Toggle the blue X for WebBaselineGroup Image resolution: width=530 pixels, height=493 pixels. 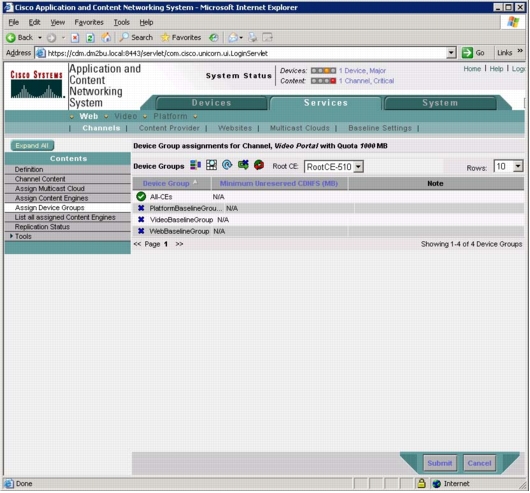141,231
